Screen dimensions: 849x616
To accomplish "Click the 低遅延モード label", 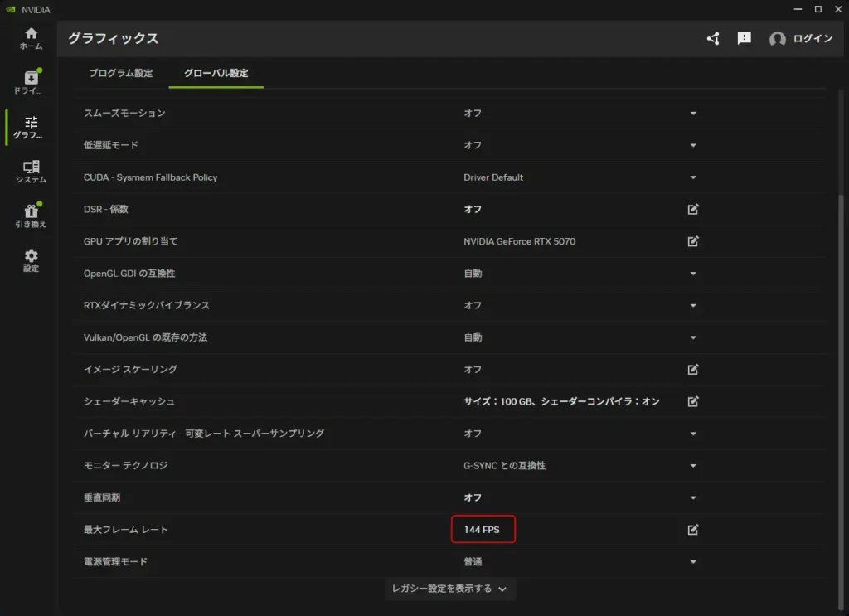I will click(x=111, y=145).
